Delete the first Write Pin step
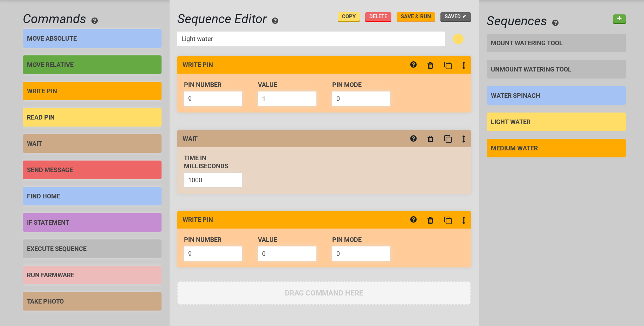Screen dimensions: 644x326 point(430,65)
